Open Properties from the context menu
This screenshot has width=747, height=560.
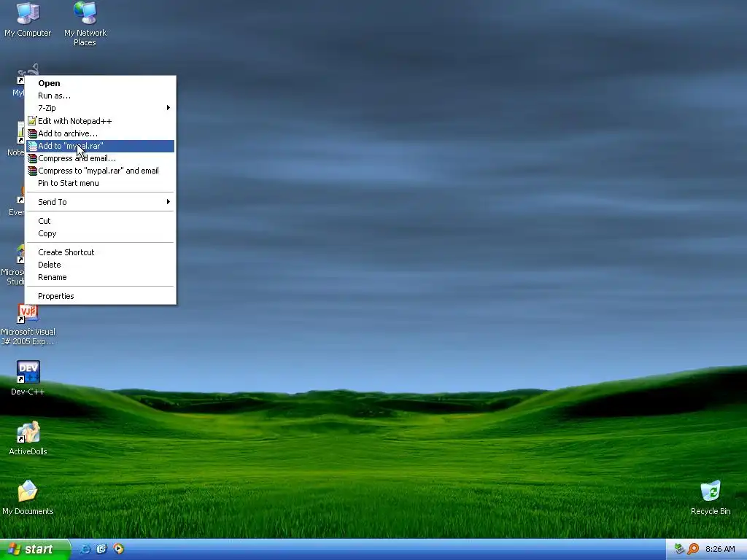click(101, 296)
